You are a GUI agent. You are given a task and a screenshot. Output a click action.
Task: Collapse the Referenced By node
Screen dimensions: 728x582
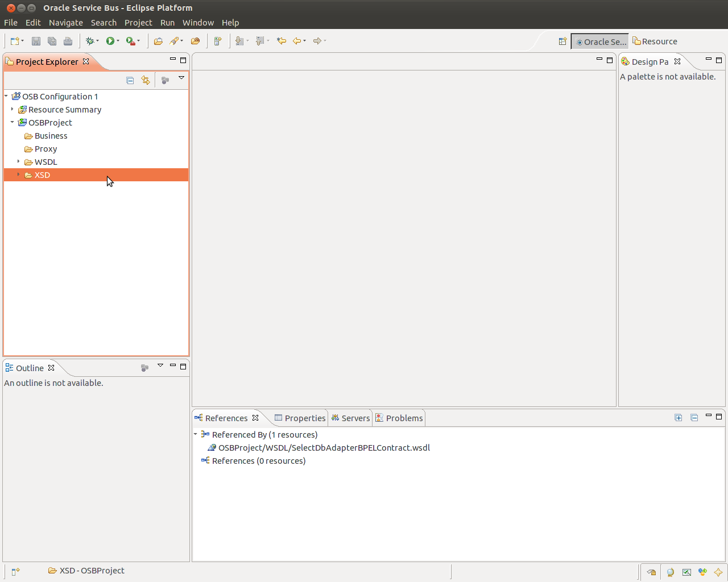(x=195, y=434)
